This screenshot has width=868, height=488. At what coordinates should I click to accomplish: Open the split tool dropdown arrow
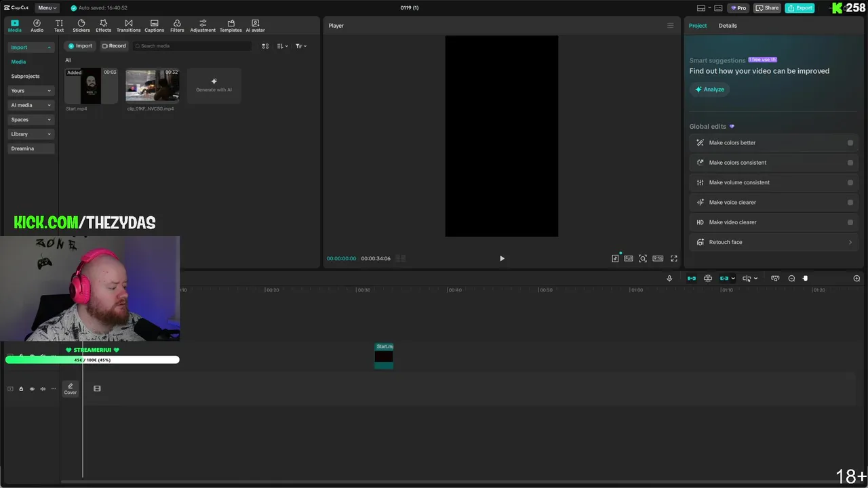pyautogui.click(x=755, y=279)
